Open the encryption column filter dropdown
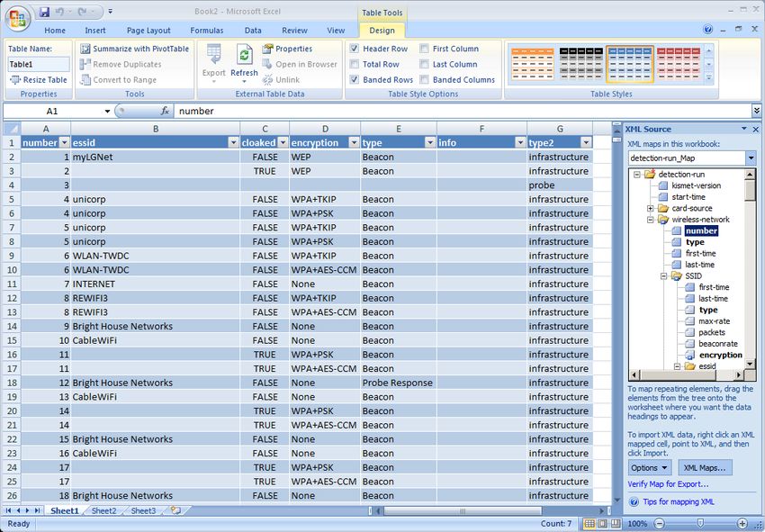This screenshot has width=765, height=532. point(354,142)
